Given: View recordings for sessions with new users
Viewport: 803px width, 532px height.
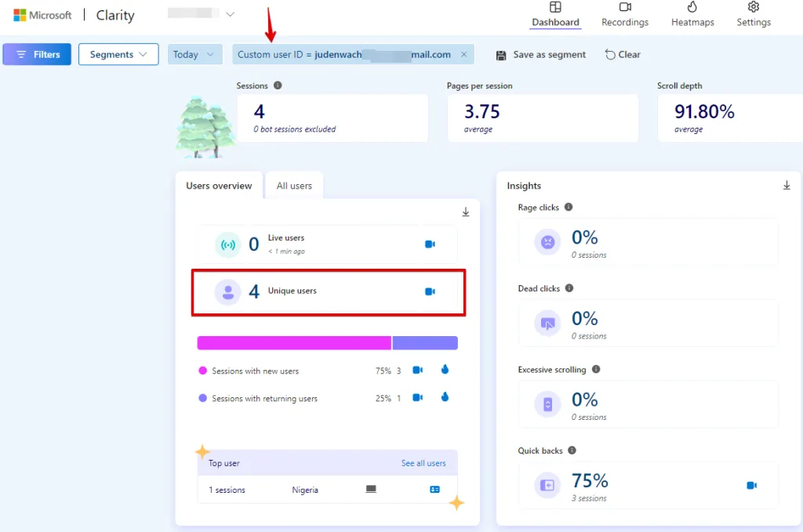Looking at the screenshot, I should tap(417, 370).
